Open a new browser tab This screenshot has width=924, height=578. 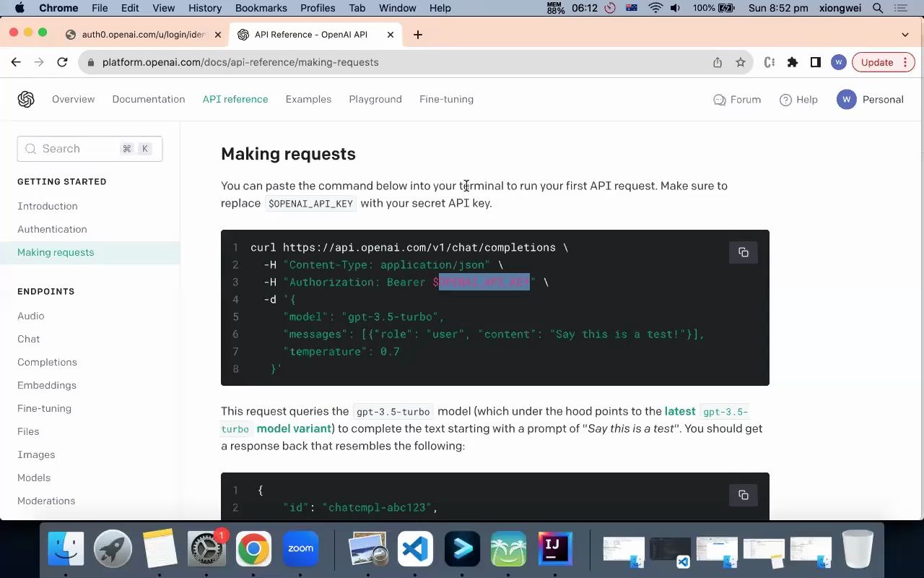[x=418, y=35]
